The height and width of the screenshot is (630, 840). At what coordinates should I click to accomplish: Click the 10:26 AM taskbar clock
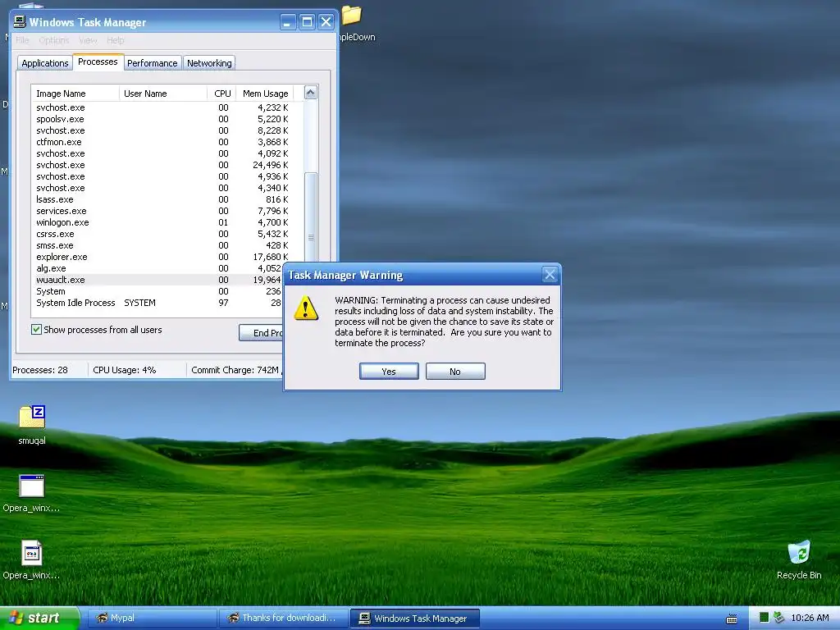[810, 618]
